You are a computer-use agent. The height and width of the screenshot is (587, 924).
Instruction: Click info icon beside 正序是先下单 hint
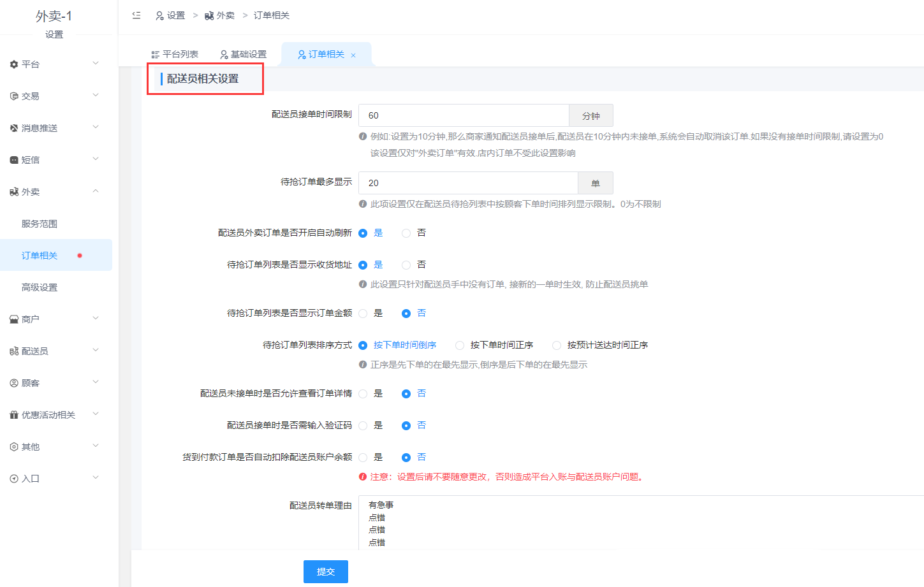[x=363, y=365]
